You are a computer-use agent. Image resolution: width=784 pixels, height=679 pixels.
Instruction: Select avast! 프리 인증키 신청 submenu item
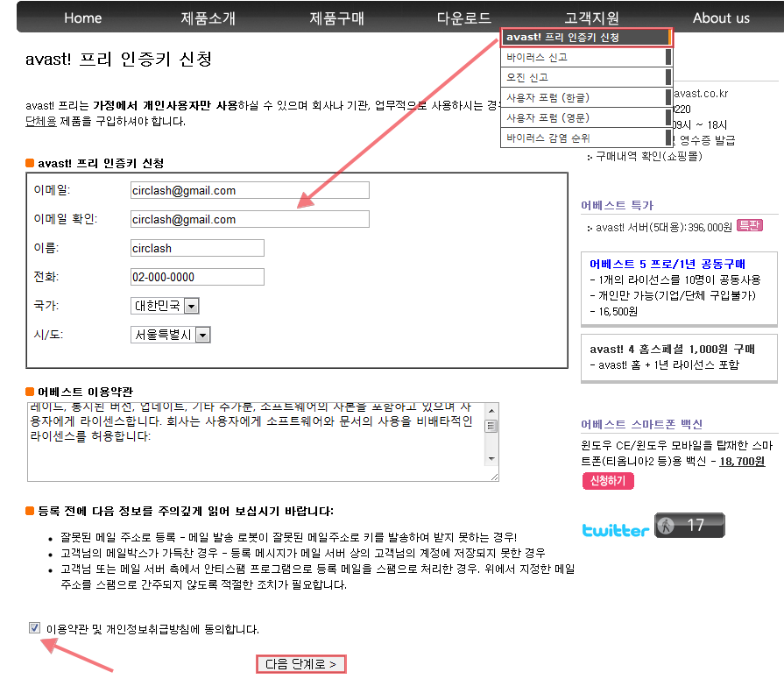pos(587,37)
